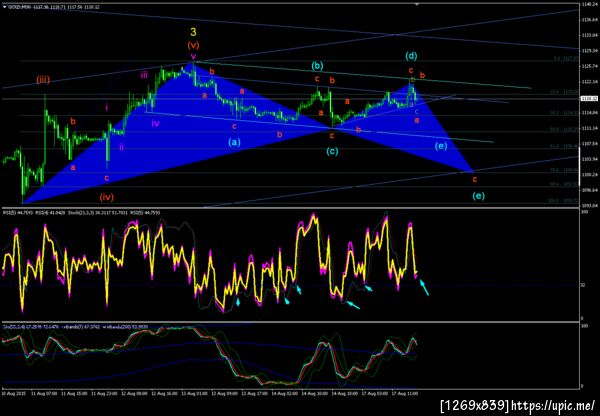Select the yellow wave label "3"

coord(193,32)
